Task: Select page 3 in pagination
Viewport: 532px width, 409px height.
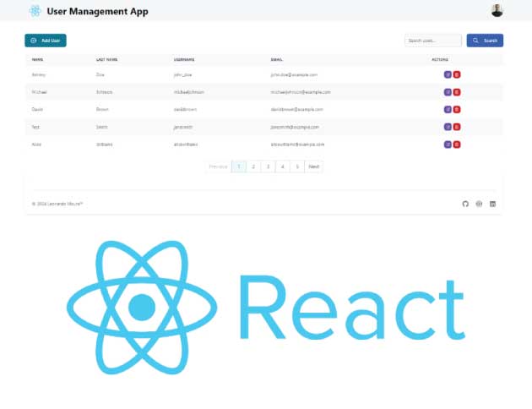Action: pos(268,166)
